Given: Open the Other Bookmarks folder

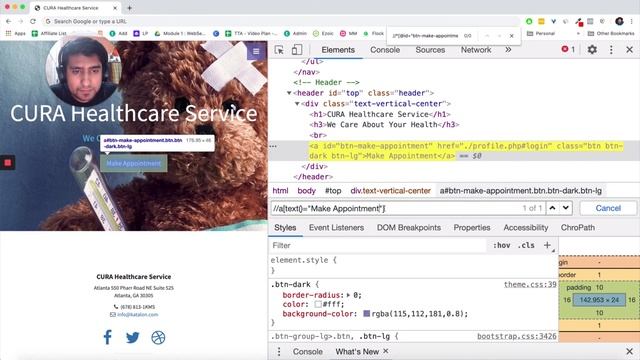Looking at the screenshot, I should (611, 33).
